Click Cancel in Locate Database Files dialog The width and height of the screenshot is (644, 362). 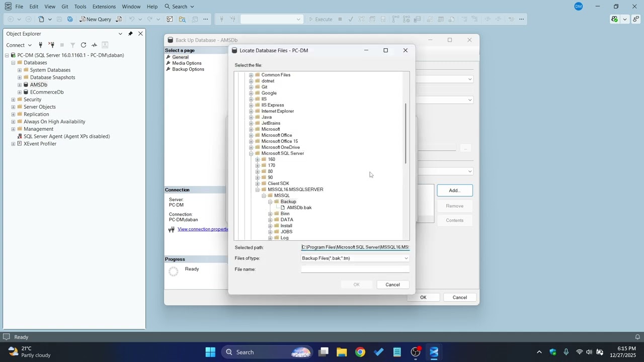pos(392,285)
